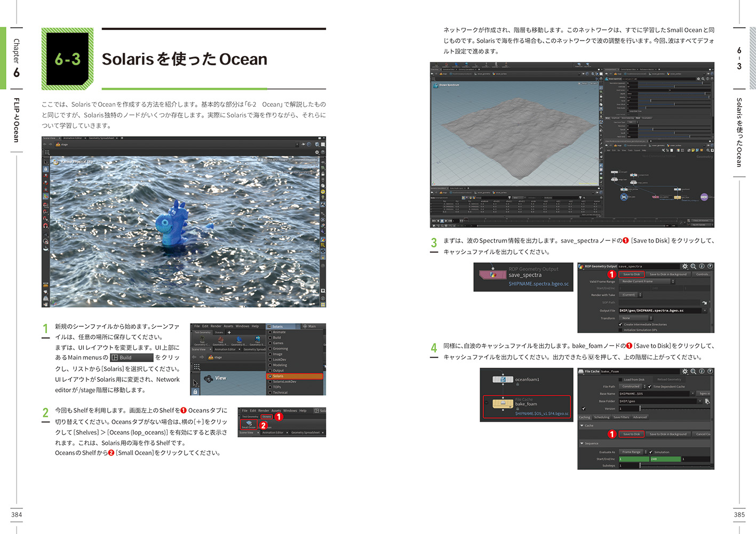756x534 pixels.
Task: Switch to the Scheduling tab
Action: (x=601, y=417)
